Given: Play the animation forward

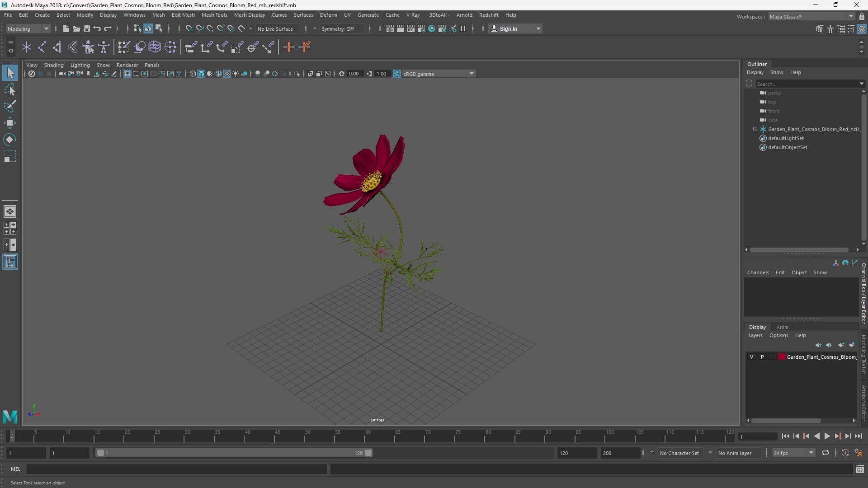Looking at the screenshot, I should point(827,436).
